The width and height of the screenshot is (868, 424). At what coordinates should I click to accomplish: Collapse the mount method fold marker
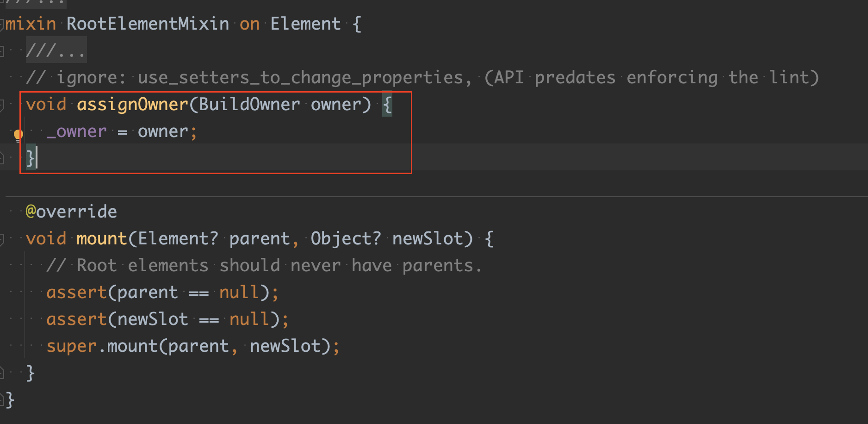[2, 239]
